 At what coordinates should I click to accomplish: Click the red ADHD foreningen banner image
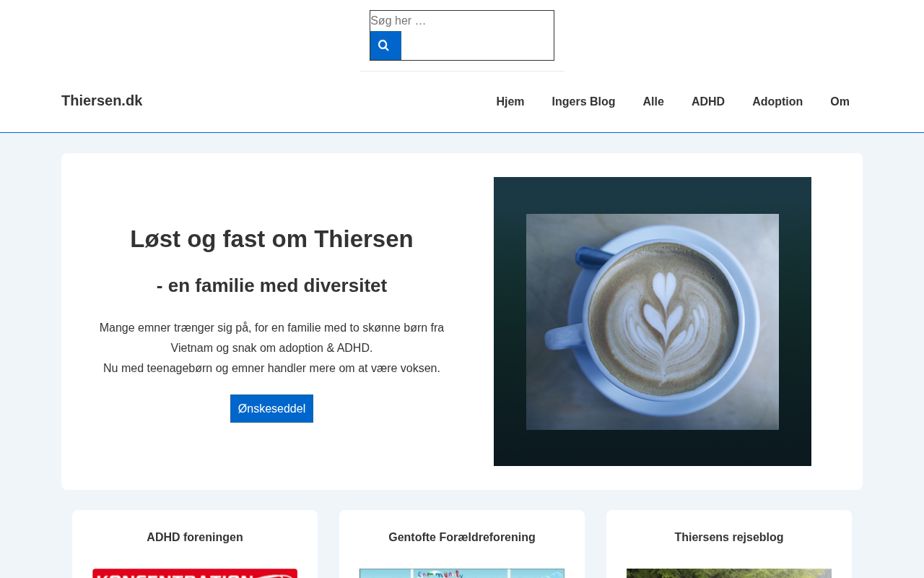195,574
